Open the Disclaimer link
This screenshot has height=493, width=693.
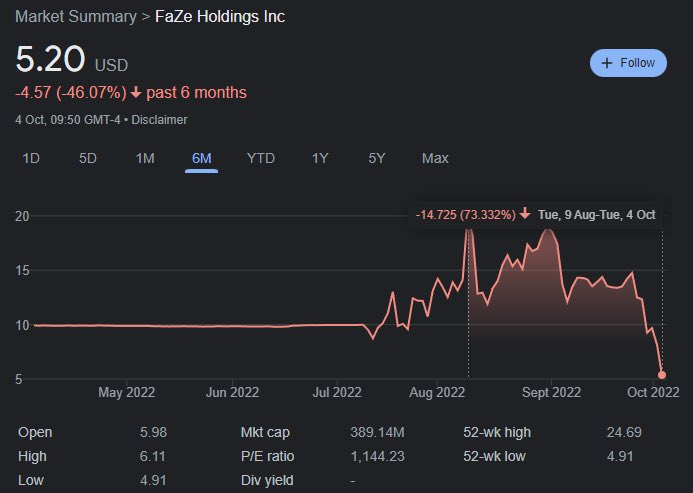pos(159,120)
